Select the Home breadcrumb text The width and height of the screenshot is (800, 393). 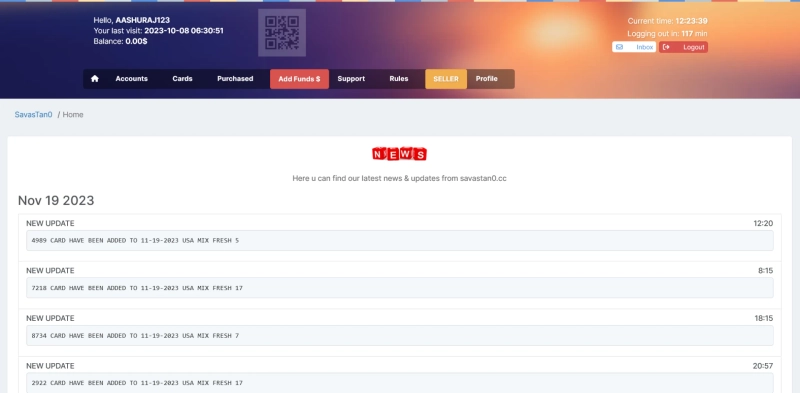tap(73, 114)
